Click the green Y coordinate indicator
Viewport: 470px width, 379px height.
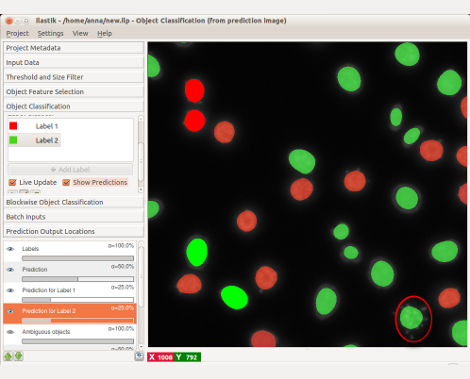coord(187,357)
